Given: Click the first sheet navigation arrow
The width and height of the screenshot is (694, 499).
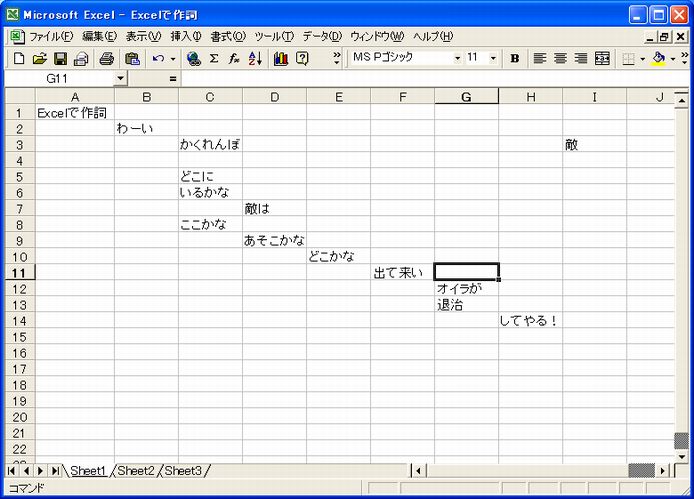Looking at the screenshot, I should [x=12, y=471].
